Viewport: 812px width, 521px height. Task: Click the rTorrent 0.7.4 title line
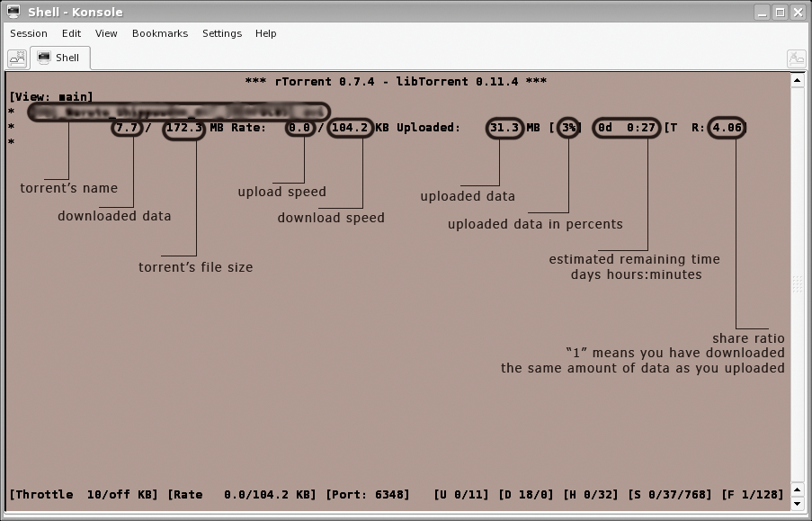(396, 81)
